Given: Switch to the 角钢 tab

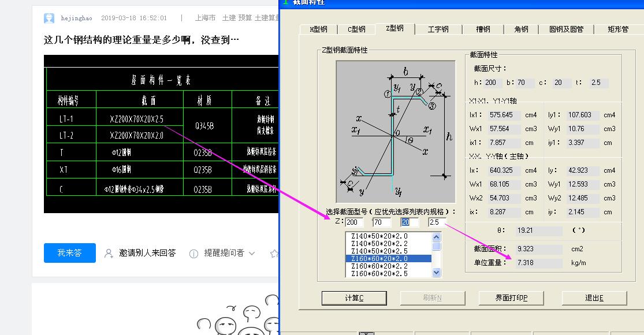Looking at the screenshot, I should (x=521, y=29).
